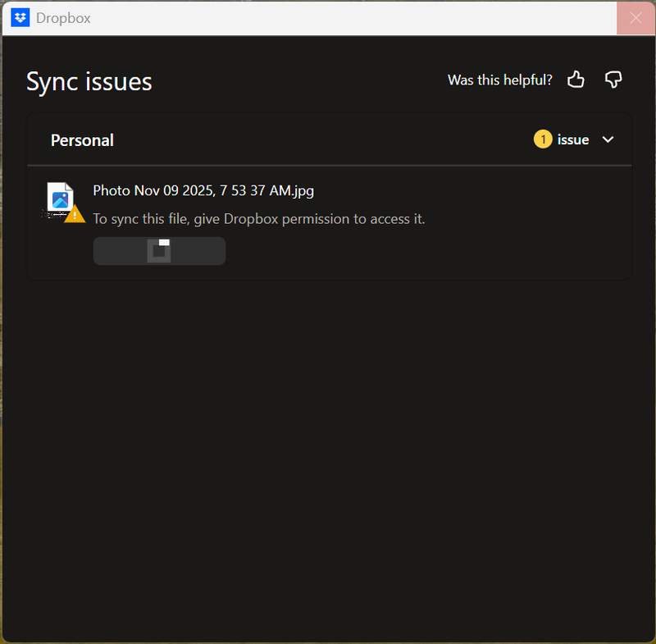Collapse the Personal section with chevron

pyautogui.click(x=608, y=139)
